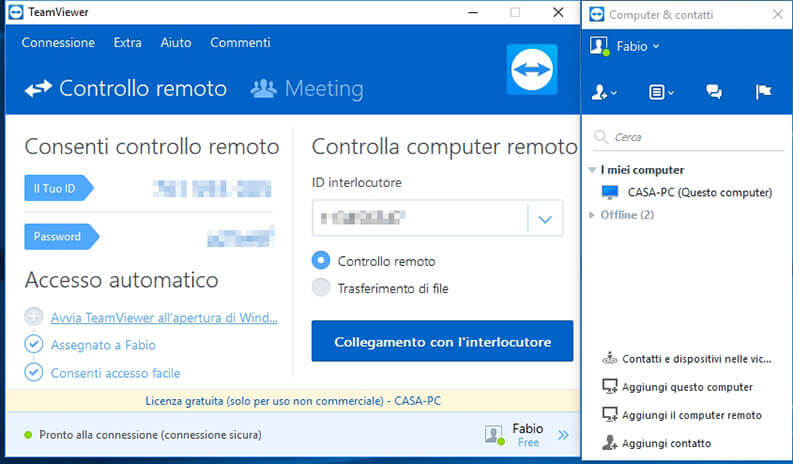This screenshot has height=464, width=793.
Task: Open the Commenti menu
Action: (x=240, y=43)
